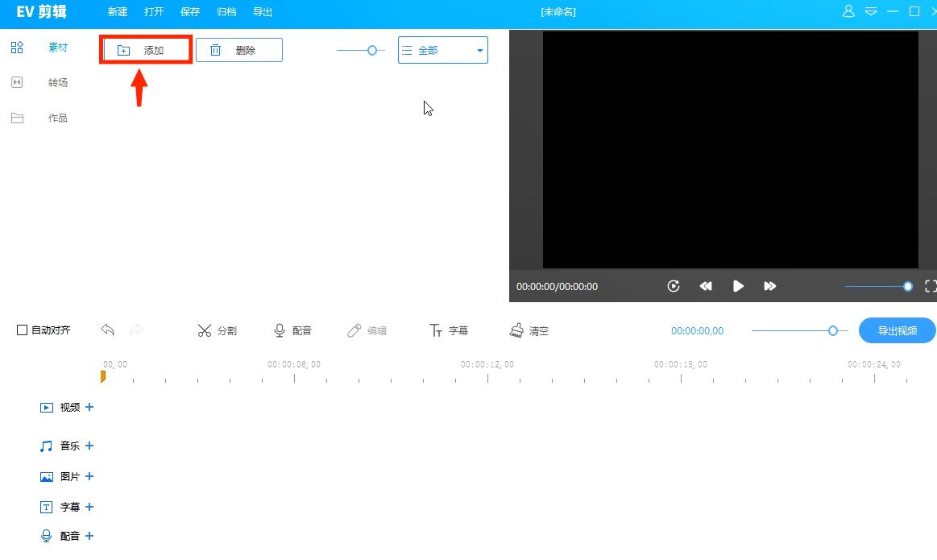Click the preview time display 00:00:00/00:00:00

pos(557,287)
